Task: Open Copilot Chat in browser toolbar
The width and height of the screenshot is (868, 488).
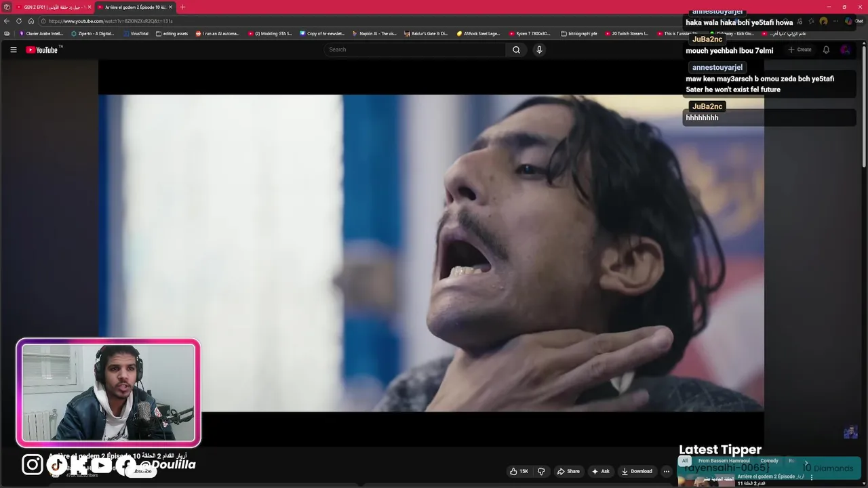Action: [x=853, y=21]
